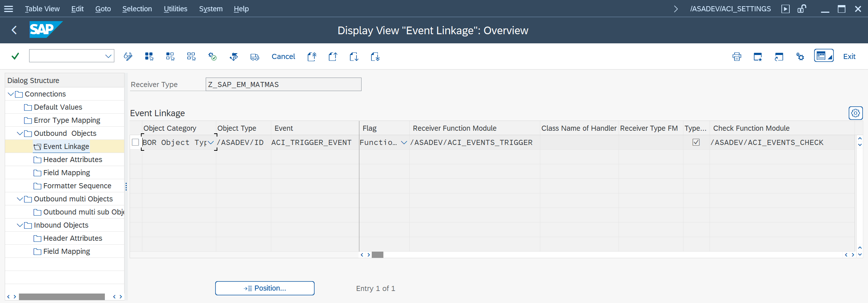
Task: Collapse the Outbound Objects node
Action: point(20,133)
